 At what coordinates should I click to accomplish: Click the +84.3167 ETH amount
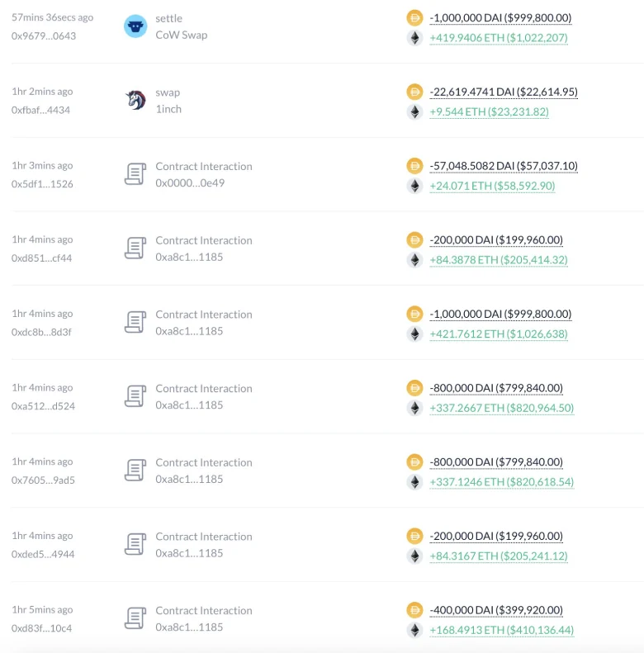click(x=499, y=556)
